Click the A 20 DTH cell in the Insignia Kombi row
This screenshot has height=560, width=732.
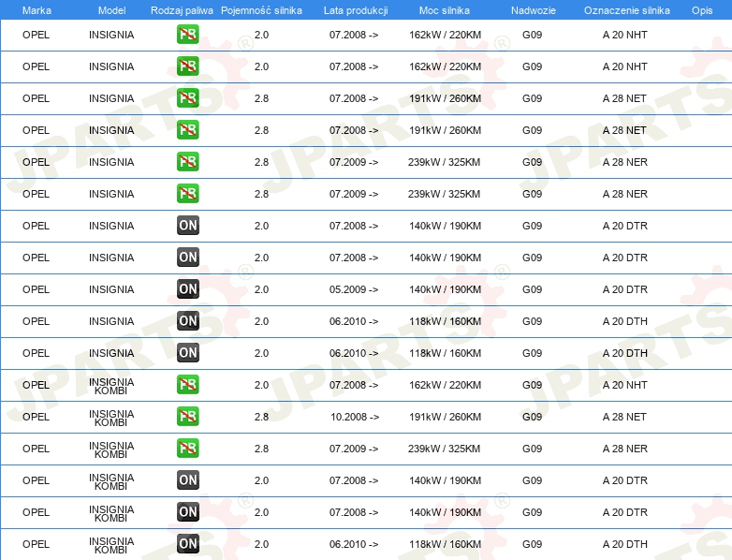[x=625, y=544]
